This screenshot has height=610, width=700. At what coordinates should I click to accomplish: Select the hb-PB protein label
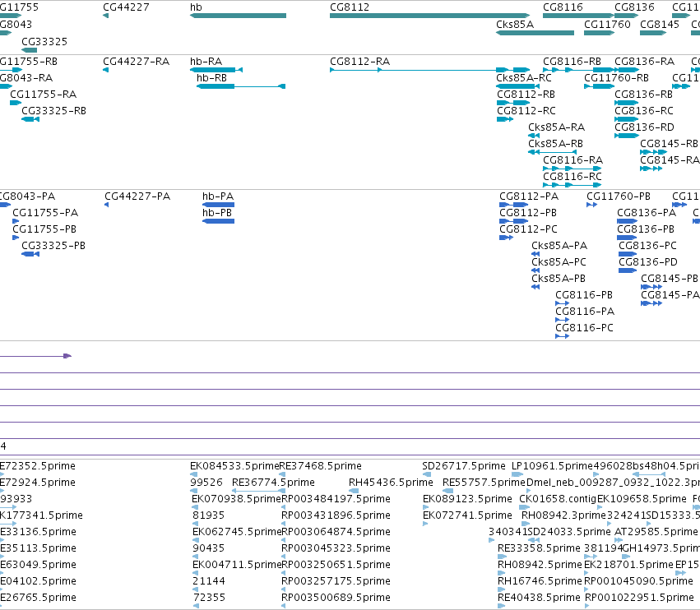click(217, 213)
